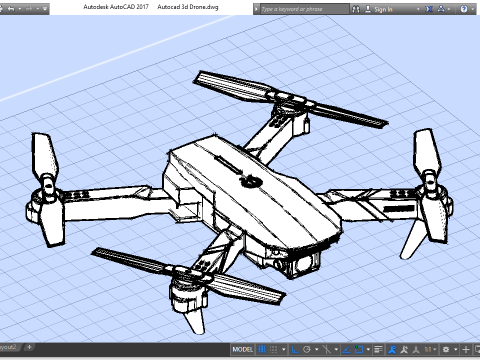Expand the search box arrow on its left
Viewport: 480px width, 360px height.
pyautogui.click(x=256, y=9)
